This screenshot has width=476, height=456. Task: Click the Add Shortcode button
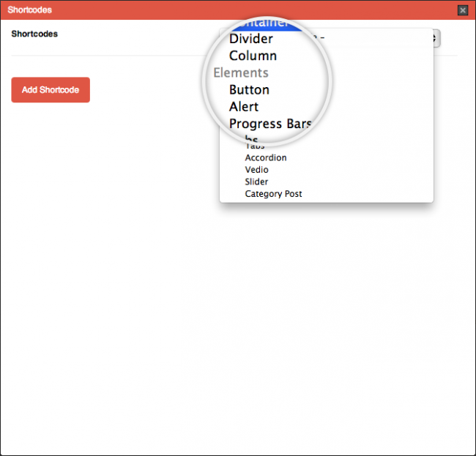click(x=51, y=90)
